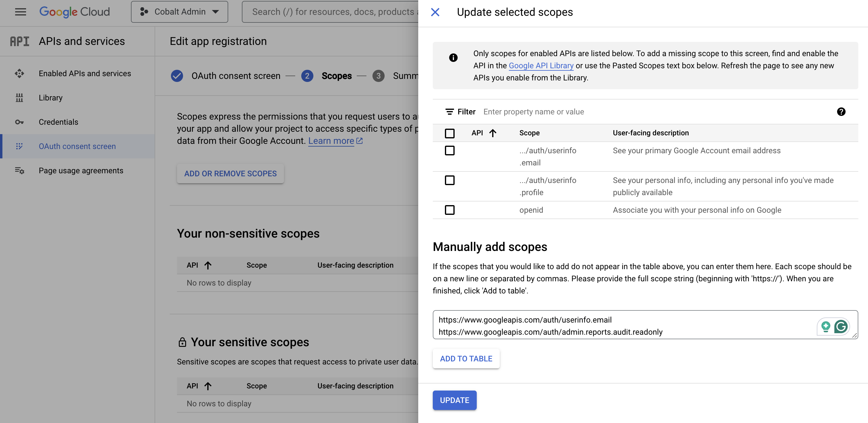Click the Google Cloud logo

[75, 12]
